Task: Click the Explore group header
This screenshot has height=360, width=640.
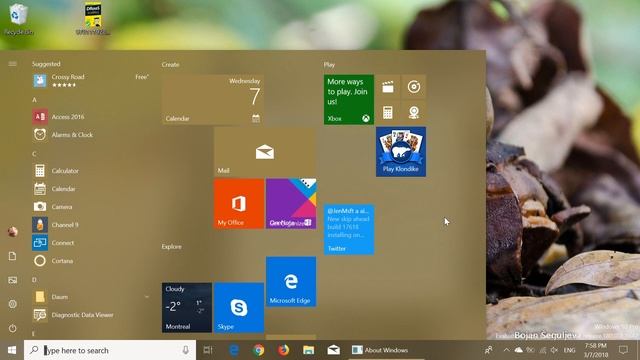Action: click(171, 247)
